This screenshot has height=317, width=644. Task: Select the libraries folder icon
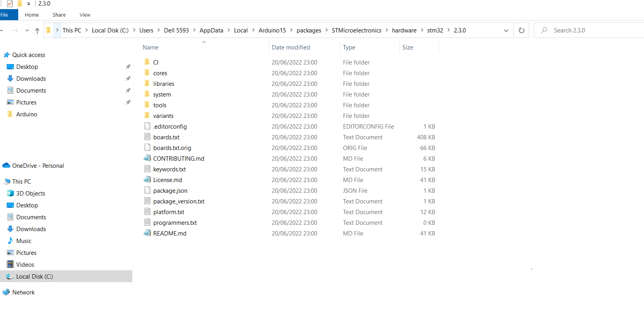click(147, 83)
